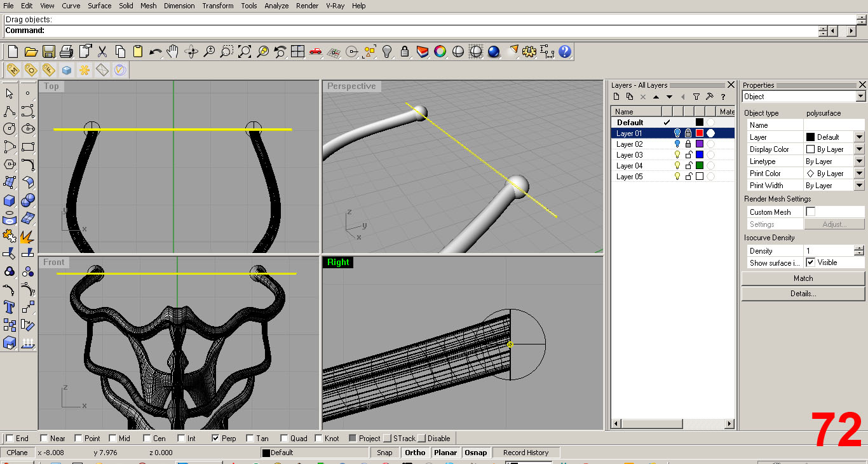Open the Curve menu
The width and height of the screenshot is (868, 464).
(x=71, y=6)
